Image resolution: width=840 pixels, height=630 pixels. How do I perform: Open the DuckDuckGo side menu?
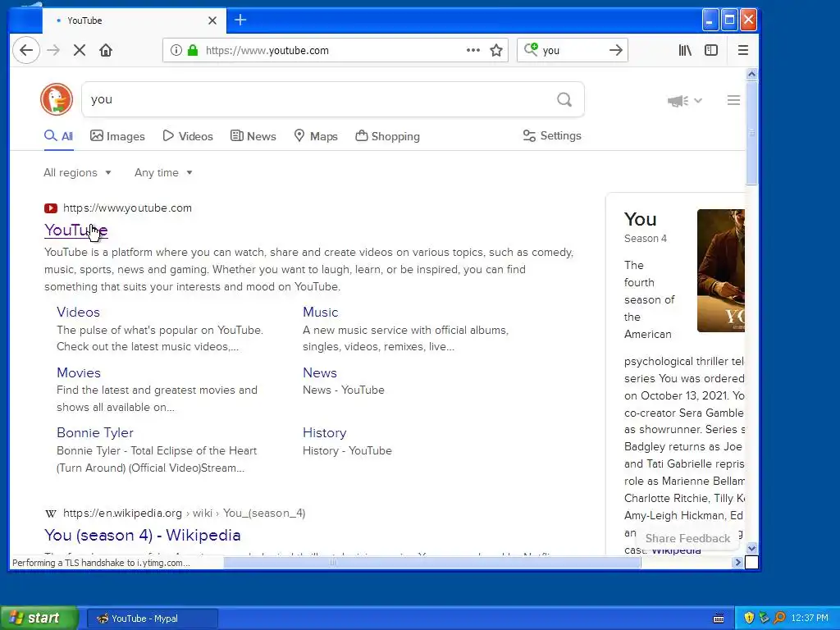tap(733, 100)
